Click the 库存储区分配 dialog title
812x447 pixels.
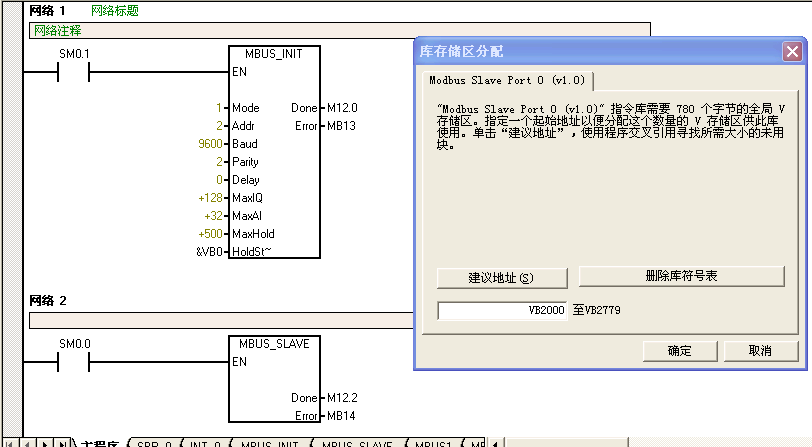pos(461,51)
